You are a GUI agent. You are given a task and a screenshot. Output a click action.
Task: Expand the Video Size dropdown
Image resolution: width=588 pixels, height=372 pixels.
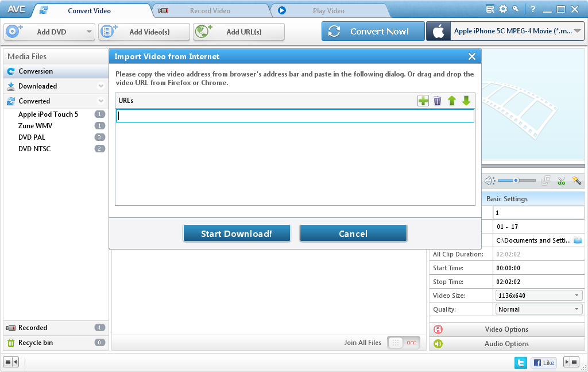point(539,296)
